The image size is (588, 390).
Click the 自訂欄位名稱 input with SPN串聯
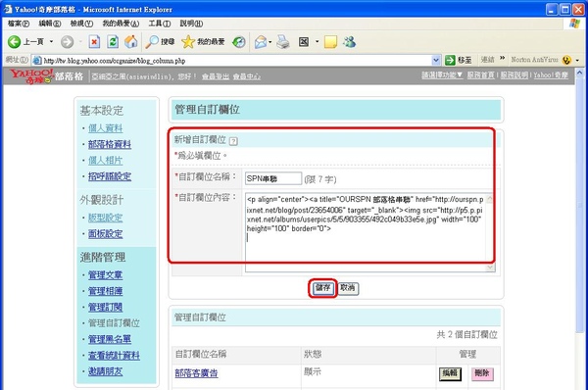click(273, 179)
